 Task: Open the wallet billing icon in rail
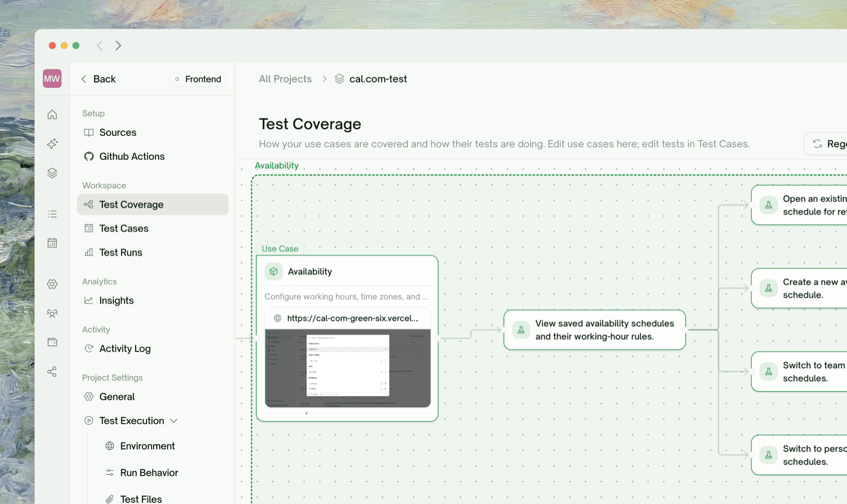click(52, 343)
